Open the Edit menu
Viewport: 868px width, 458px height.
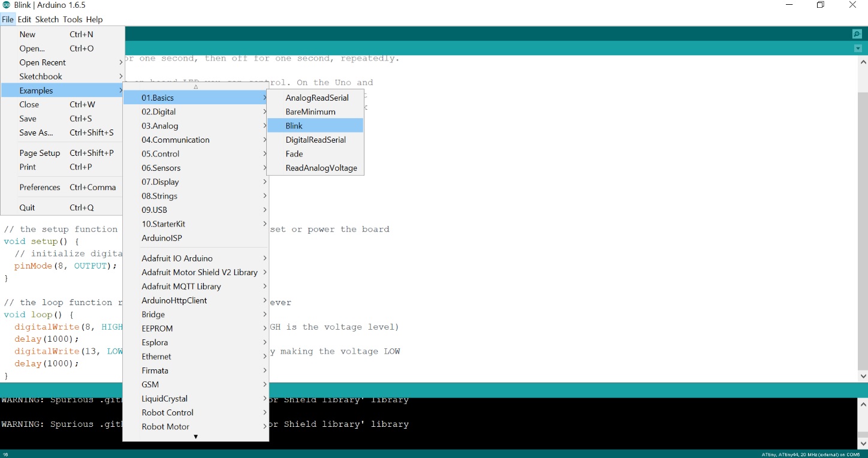tap(25, 19)
